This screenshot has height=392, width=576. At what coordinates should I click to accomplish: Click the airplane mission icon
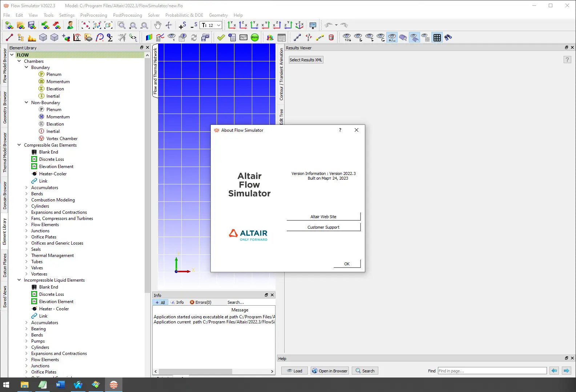click(122, 37)
